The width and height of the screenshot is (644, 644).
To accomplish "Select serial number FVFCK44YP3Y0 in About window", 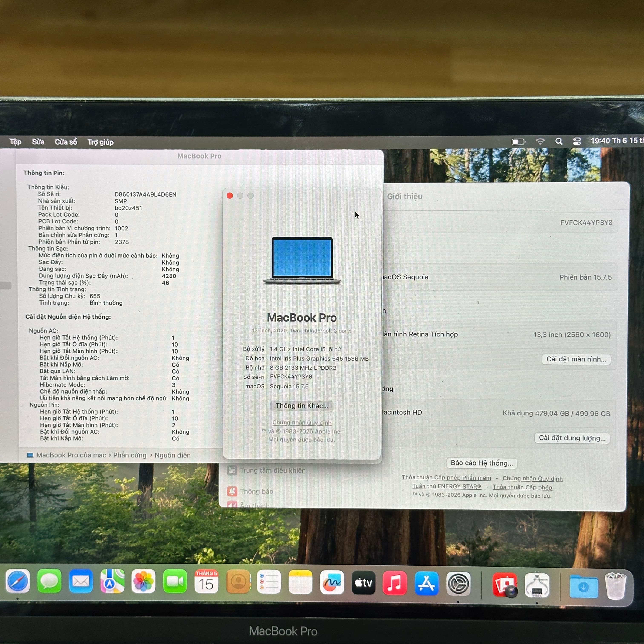I will [291, 377].
